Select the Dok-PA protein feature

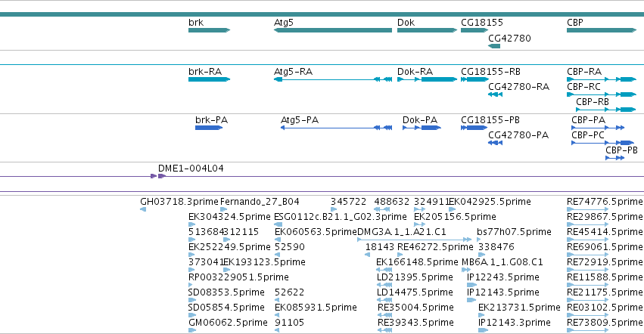[422, 128]
